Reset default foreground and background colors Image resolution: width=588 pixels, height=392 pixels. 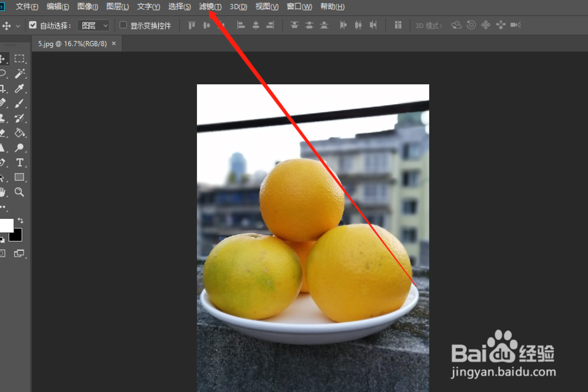[x=2, y=240]
